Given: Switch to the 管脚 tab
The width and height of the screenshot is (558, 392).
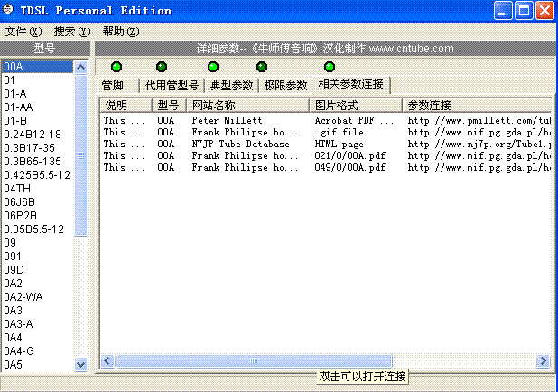Looking at the screenshot, I should [113, 86].
